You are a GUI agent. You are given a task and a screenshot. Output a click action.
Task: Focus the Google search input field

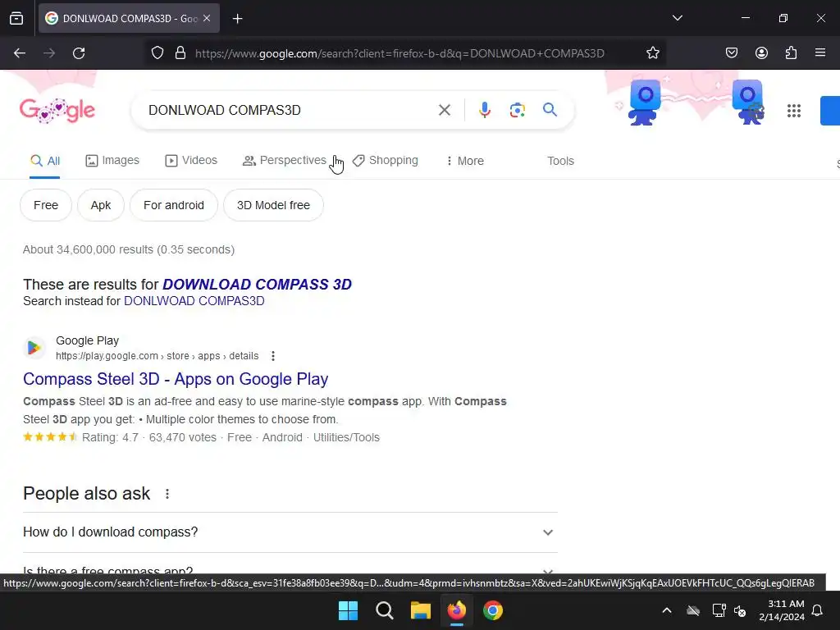pyautogui.click(x=290, y=110)
